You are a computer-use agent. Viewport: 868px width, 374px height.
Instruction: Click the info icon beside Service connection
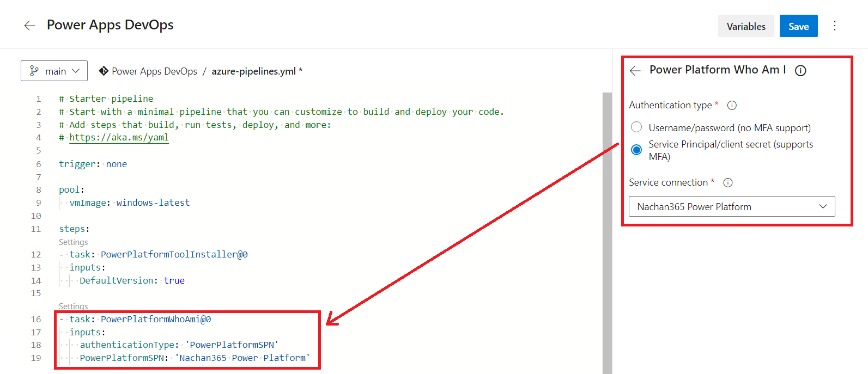[727, 182]
